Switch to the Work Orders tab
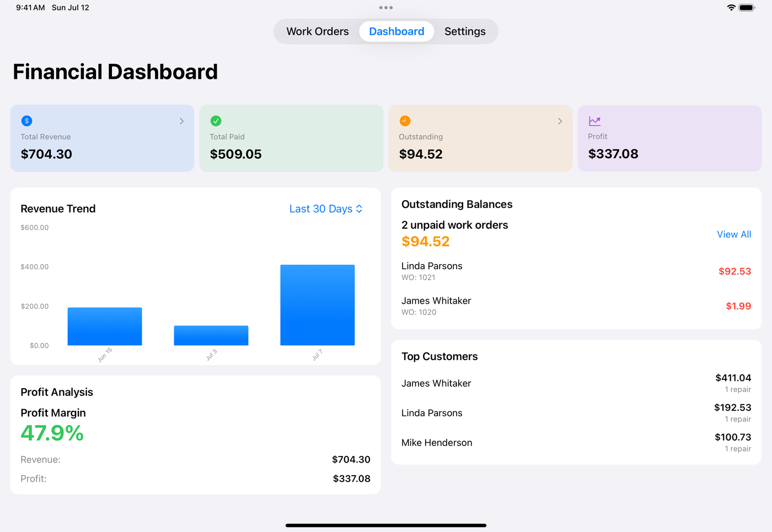Viewport: 772px width, 532px height. (x=318, y=31)
